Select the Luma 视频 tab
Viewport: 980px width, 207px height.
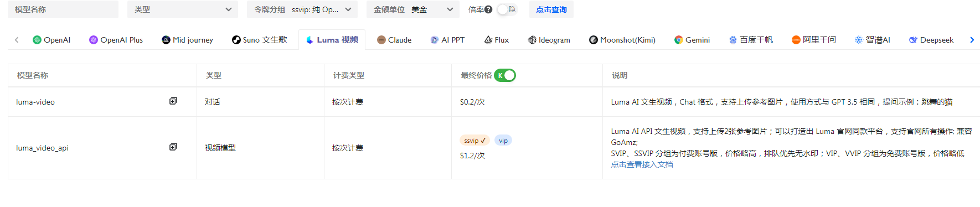[332, 40]
